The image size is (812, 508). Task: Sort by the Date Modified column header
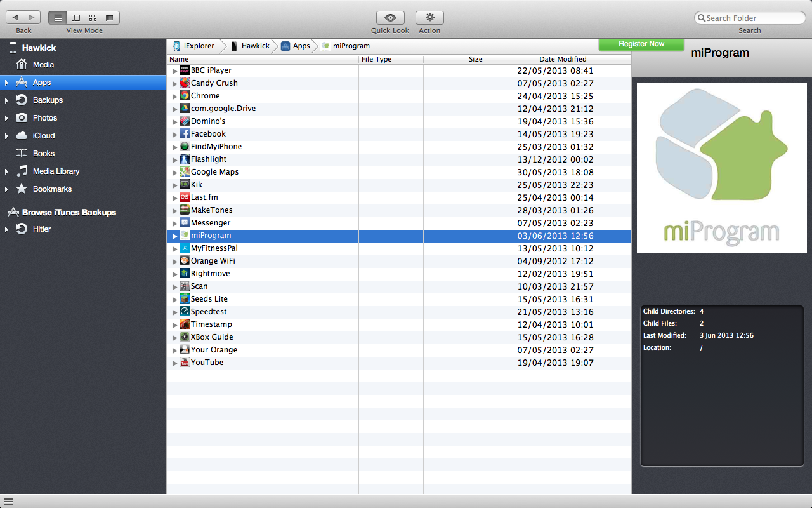(544, 59)
